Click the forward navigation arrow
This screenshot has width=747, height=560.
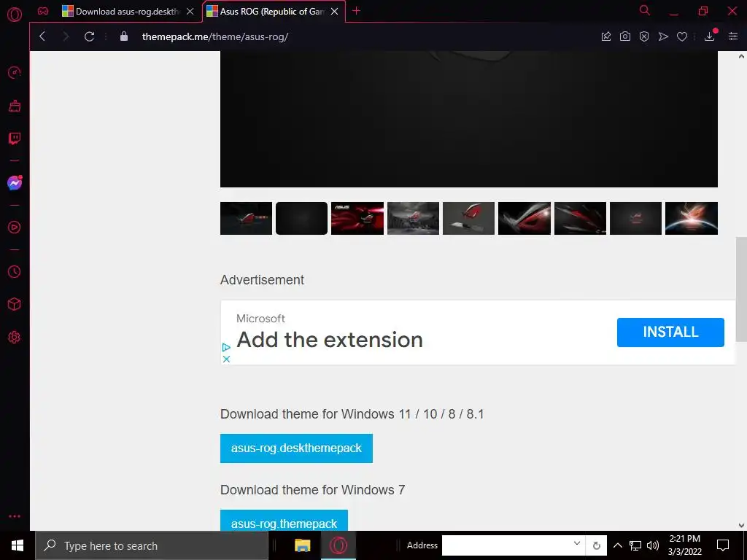point(66,36)
